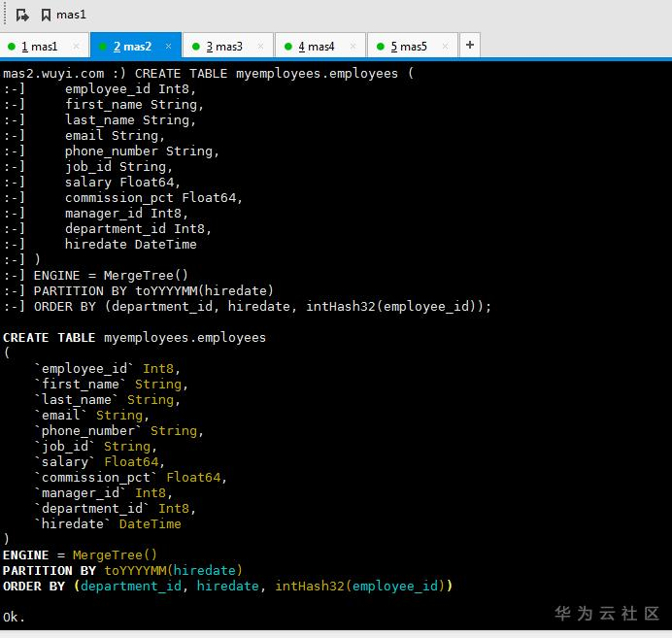Click the backticked `last_name` output column
Viewport: 672px width, 638px height.
click(77, 400)
